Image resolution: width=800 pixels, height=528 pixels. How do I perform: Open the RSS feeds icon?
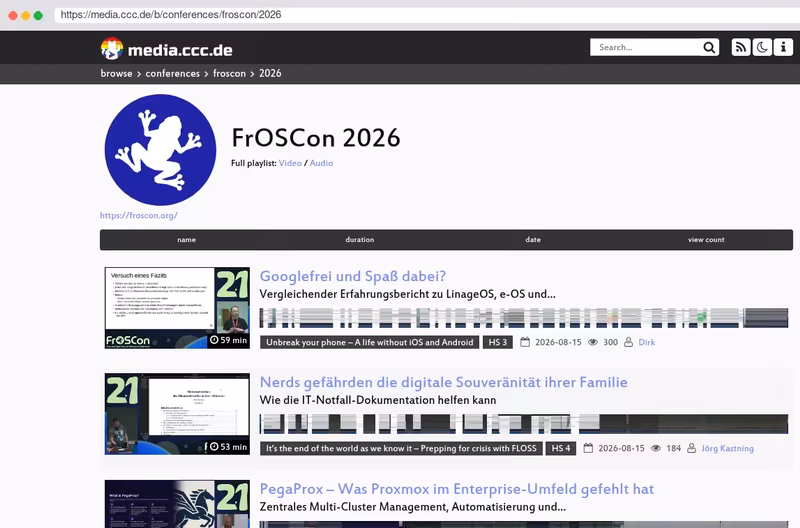(x=741, y=47)
